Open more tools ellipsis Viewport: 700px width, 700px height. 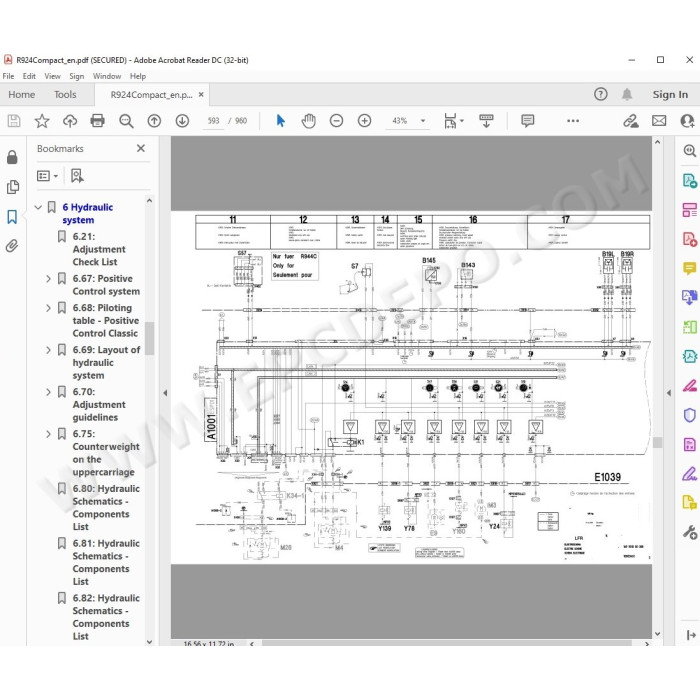tap(573, 121)
